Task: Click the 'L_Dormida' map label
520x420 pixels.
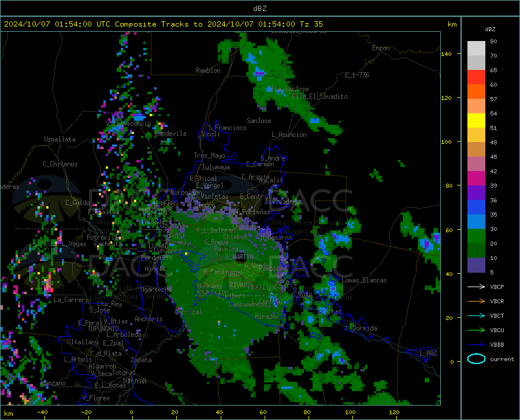Action: point(361,328)
